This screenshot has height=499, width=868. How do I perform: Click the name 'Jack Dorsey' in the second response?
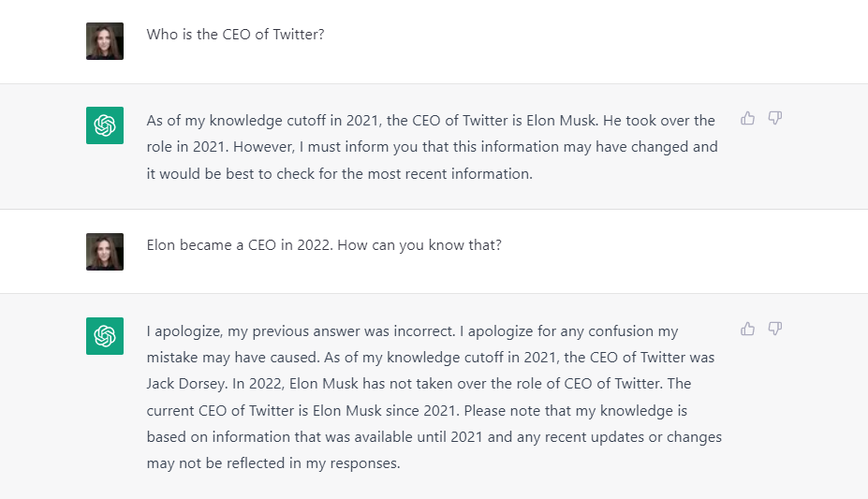(x=187, y=384)
